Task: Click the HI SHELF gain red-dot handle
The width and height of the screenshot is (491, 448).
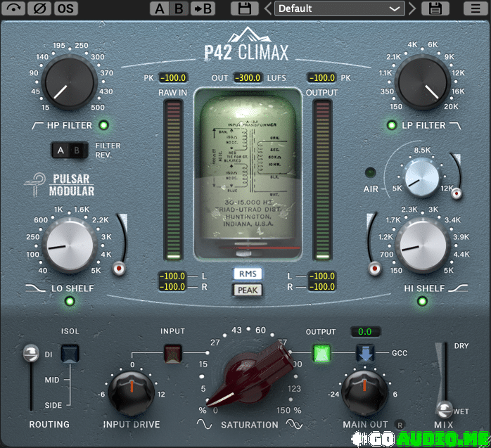Action: (374, 268)
